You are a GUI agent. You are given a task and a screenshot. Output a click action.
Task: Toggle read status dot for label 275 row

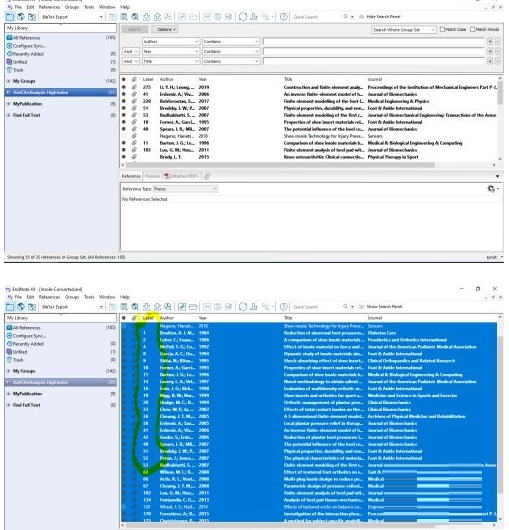pos(124,87)
